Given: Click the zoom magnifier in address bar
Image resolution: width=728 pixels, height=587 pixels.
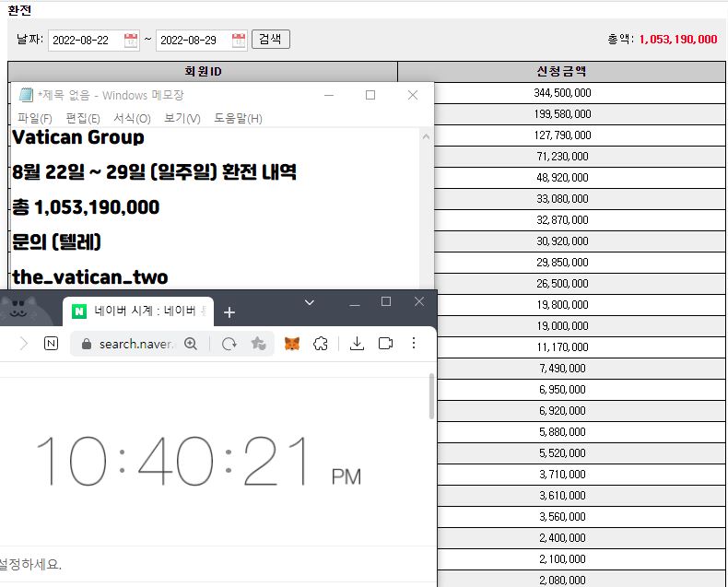Looking at the screenshot, I should [191, 343].
